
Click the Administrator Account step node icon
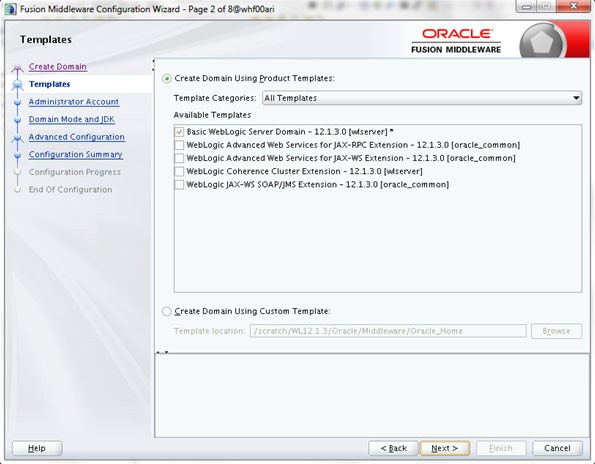(x=17, y=102)
